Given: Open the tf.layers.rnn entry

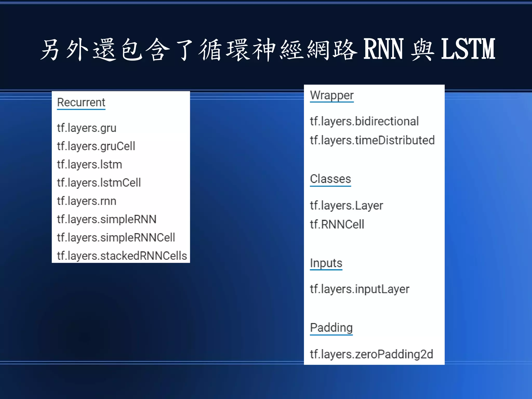Looking at the screenshot, I should click(87, 201).
